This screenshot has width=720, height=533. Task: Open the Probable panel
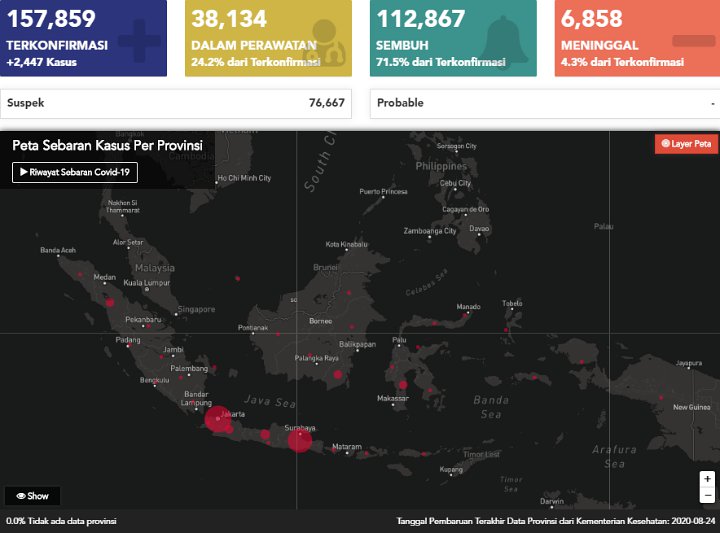(545, 103)
